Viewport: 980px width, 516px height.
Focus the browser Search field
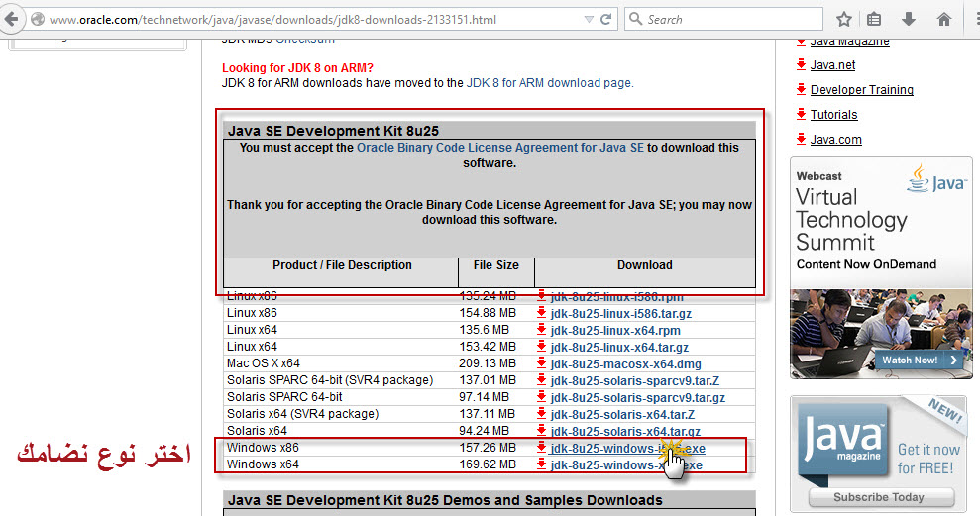[723, 20]
